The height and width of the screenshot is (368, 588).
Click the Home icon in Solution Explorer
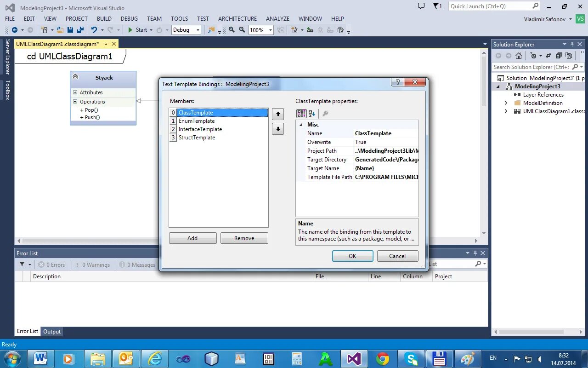519,56
